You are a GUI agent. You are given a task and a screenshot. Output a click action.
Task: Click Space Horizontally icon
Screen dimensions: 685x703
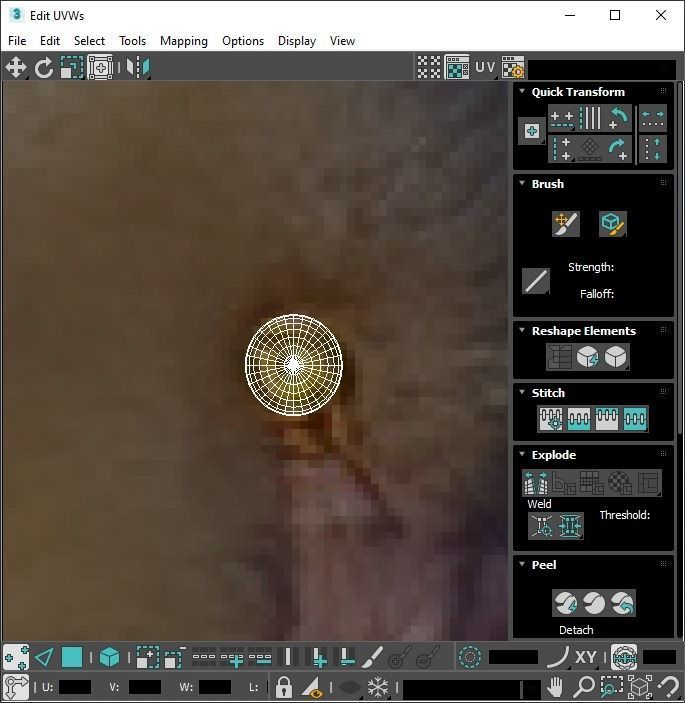click(653, 119)
